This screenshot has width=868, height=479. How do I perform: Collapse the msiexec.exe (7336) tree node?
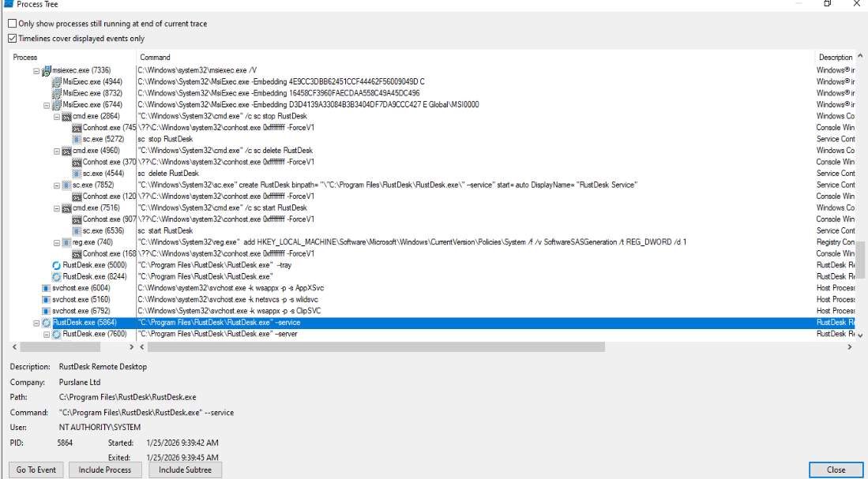pyautogui.click(x=36, y=70)
